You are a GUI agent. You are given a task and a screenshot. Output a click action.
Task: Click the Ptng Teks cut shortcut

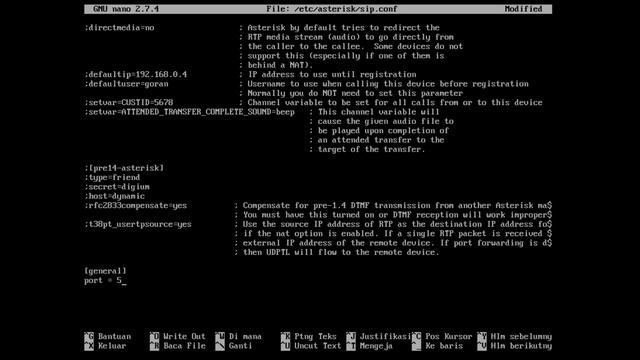point(309,337)
